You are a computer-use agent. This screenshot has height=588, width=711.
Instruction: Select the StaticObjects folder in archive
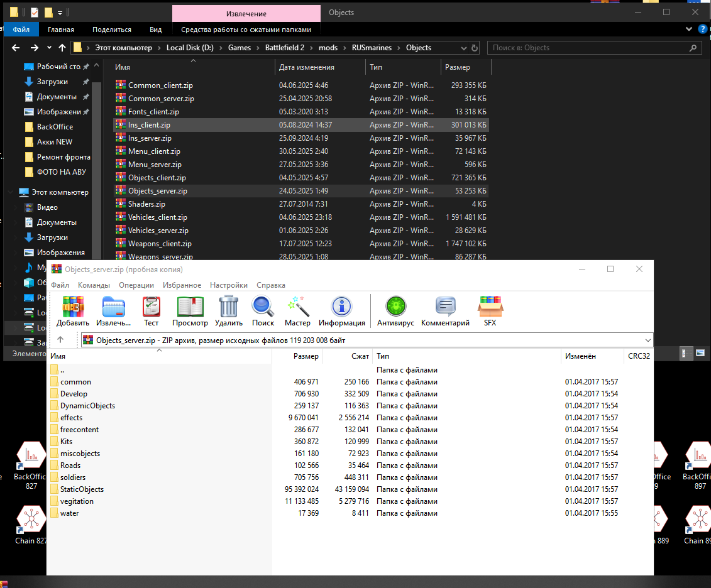point(82,489)
